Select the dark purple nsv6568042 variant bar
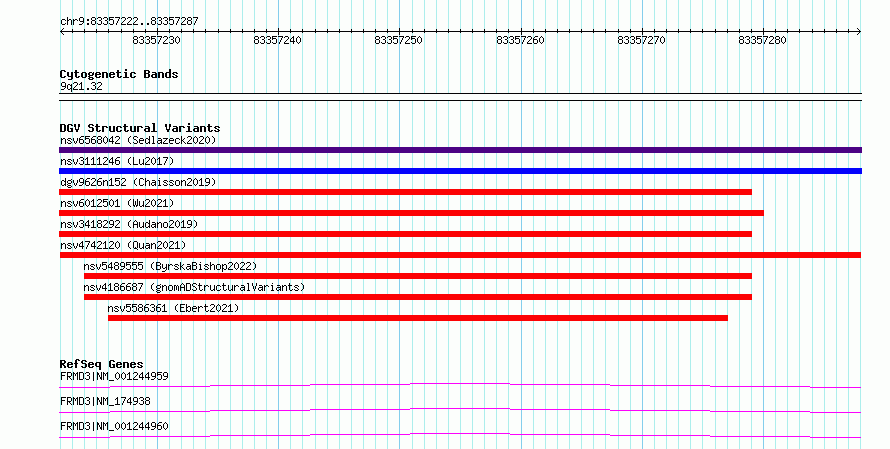 pyautogui.click(x=460, y=150)
